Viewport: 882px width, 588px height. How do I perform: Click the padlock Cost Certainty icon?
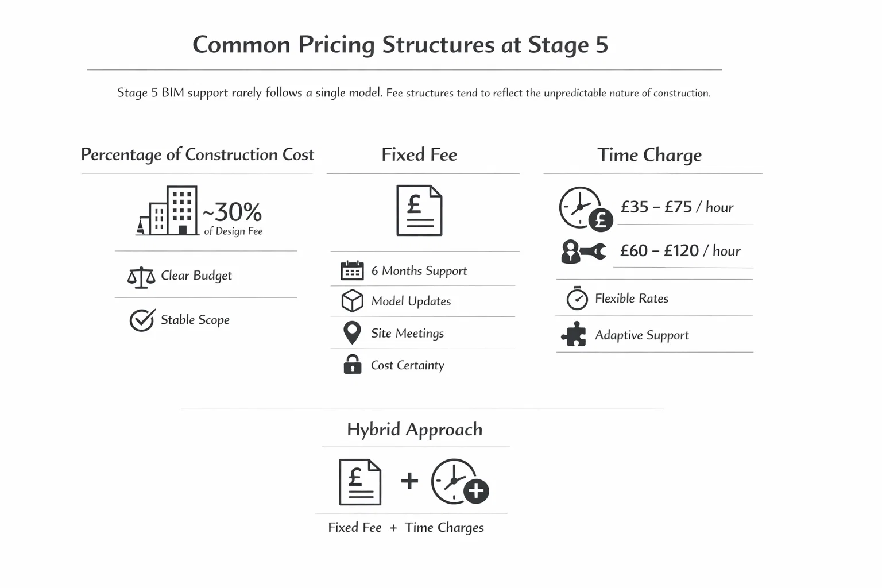(352, 365)
